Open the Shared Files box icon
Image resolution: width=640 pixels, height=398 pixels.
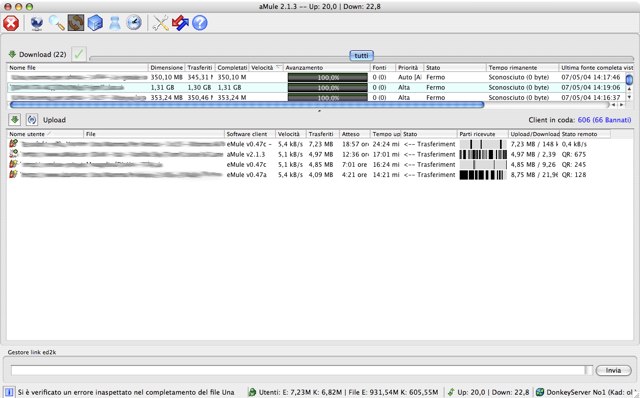pos(95,23)
